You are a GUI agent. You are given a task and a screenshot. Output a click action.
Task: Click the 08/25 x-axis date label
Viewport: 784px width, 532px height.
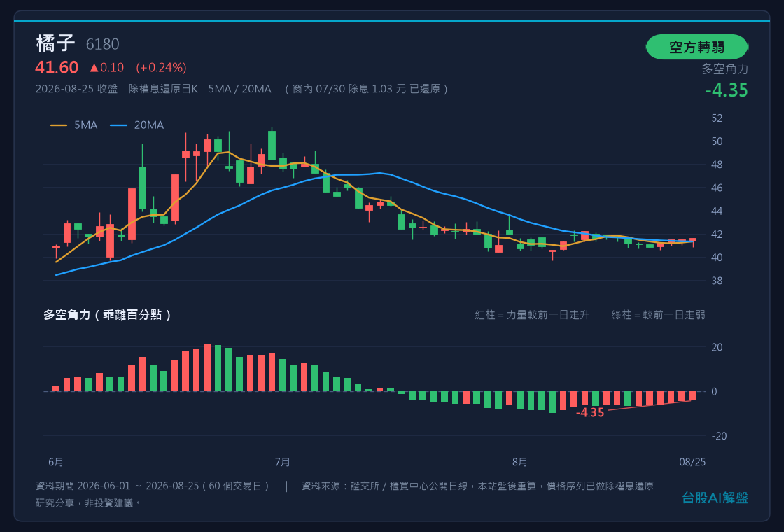692,462
